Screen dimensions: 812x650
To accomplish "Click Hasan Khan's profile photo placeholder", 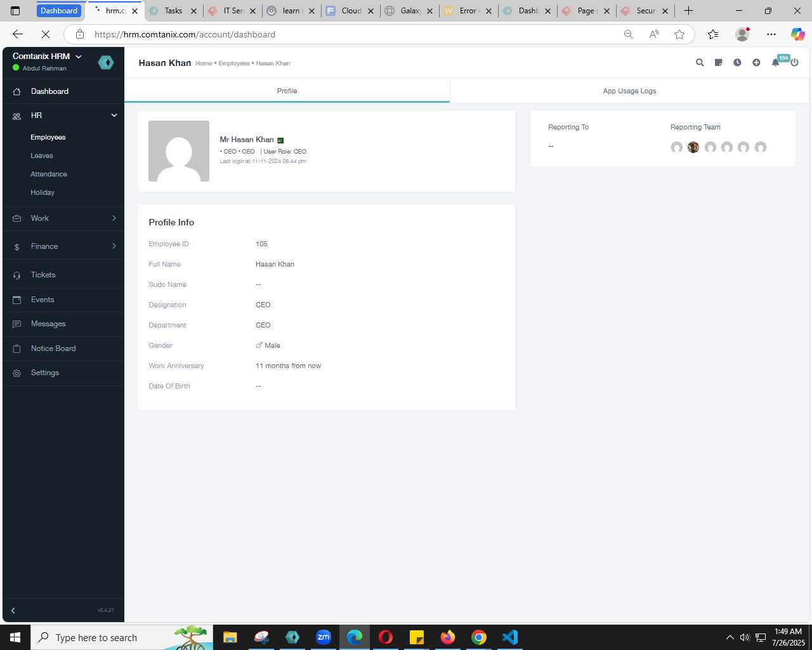I will click(179, 151).
